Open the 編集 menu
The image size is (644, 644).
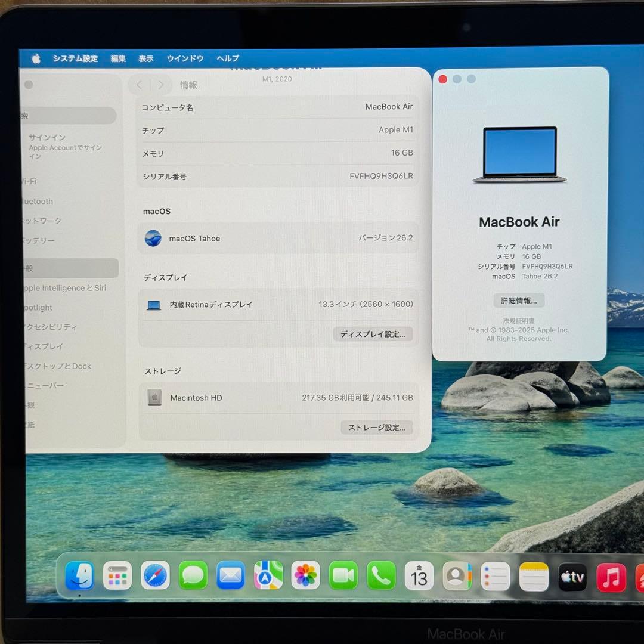pos(118,58)
